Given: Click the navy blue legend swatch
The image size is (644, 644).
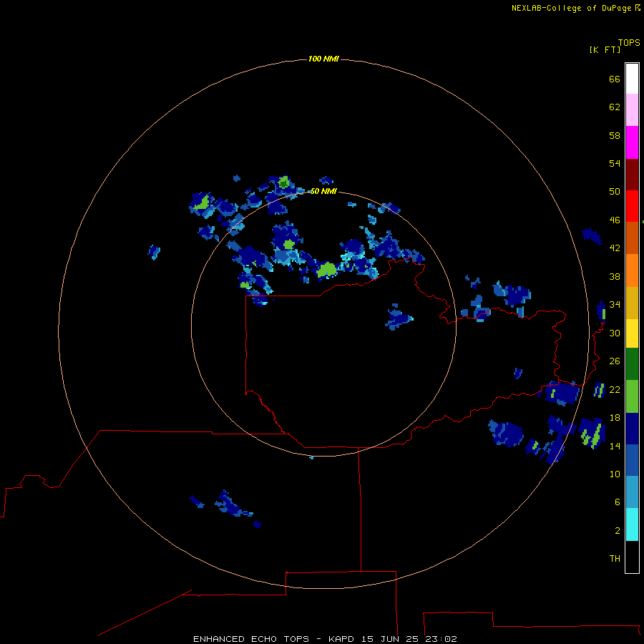Looking at the screenshot, I should (632, 429).
